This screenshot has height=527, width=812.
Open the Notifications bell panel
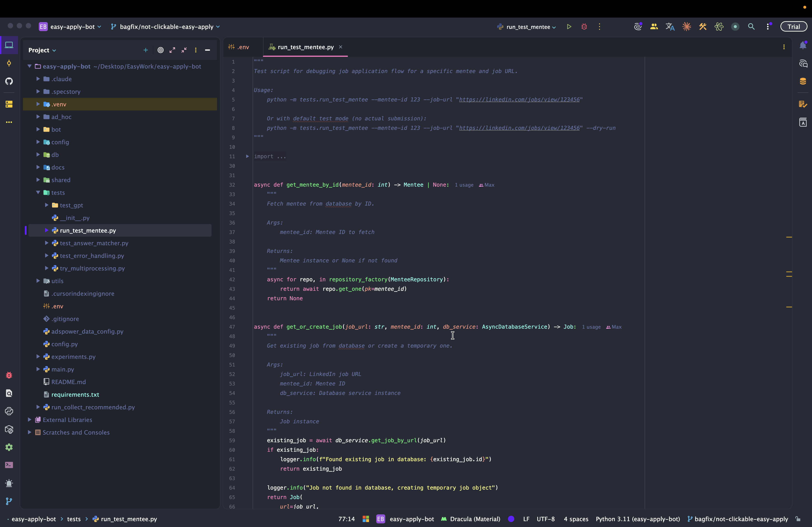803,46
